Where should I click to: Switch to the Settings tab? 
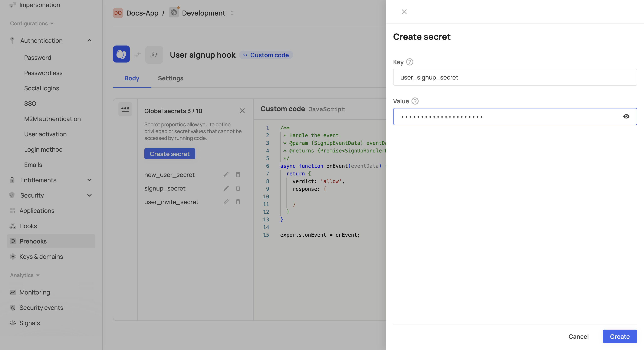coord(171,78)
